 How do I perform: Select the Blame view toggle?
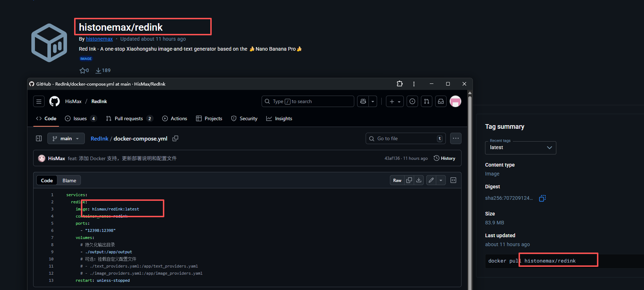69,180
